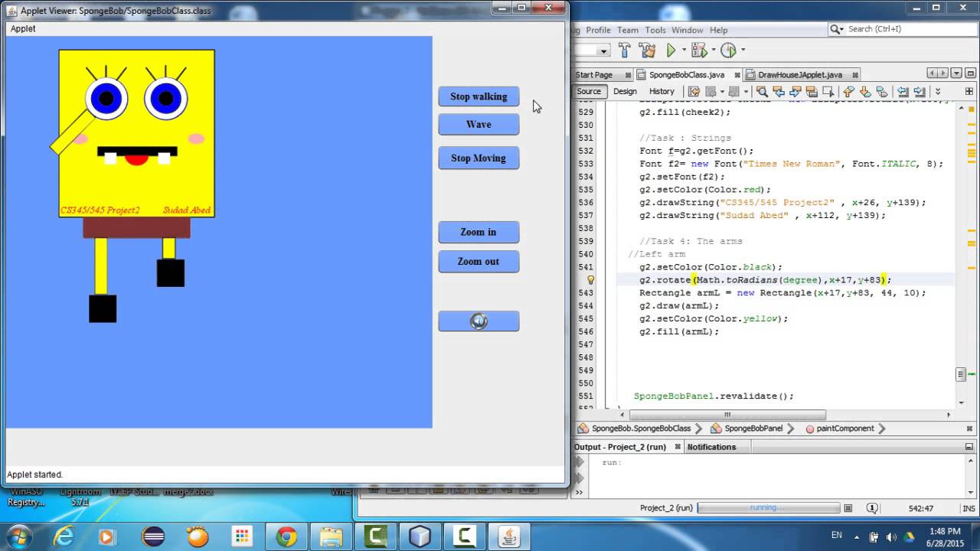Click the running progress bar in status bar

[769, 508]
